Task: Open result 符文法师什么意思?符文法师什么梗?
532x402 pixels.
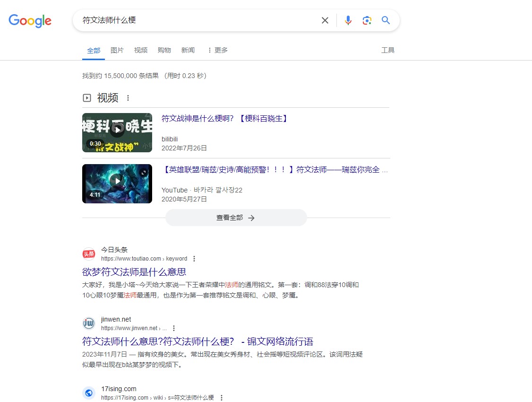Action: pyautogui.click(x=198, y=341)
